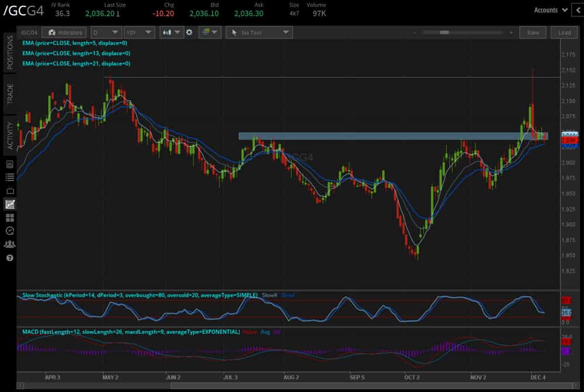Viewport: 584px width, 392px height.
Task: Open the Trade side tab
Action: [10, 94]
